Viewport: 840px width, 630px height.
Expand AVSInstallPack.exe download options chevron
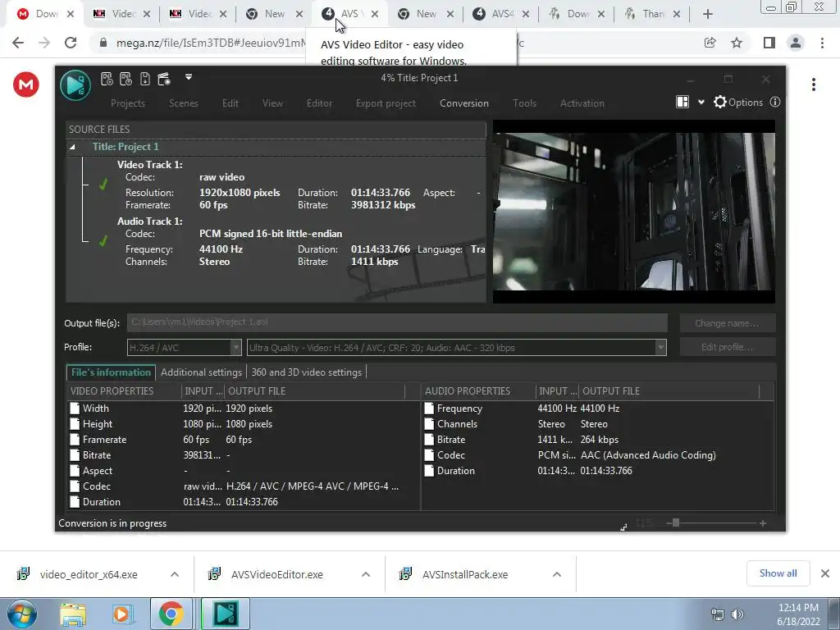click(557, 574)
